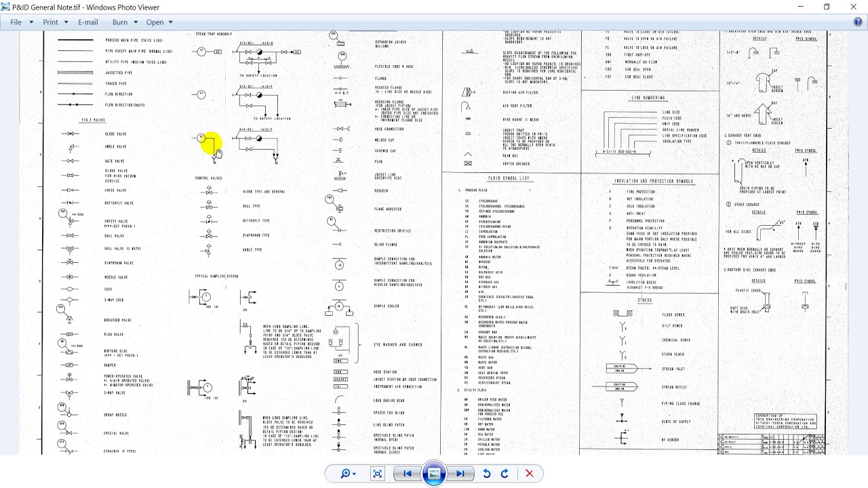Click the 'RESTRICTION ORIFICE' label
Screen dimensions: 868x488
393,230
